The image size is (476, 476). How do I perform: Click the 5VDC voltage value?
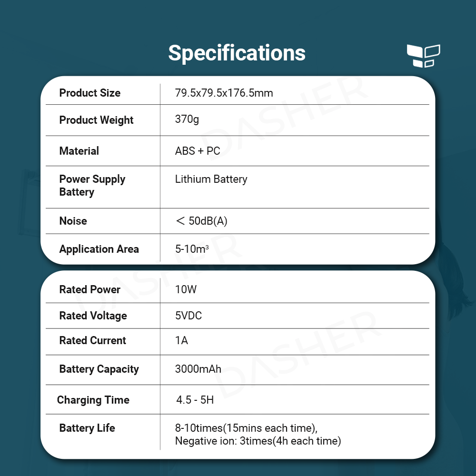188,316
